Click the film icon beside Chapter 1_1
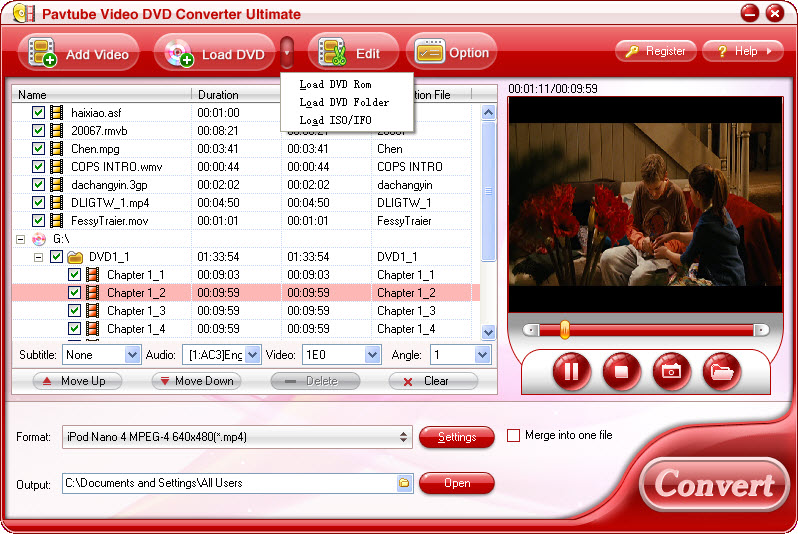The height and width of the screenshot is (534, 798). click(x=93, y=275)
